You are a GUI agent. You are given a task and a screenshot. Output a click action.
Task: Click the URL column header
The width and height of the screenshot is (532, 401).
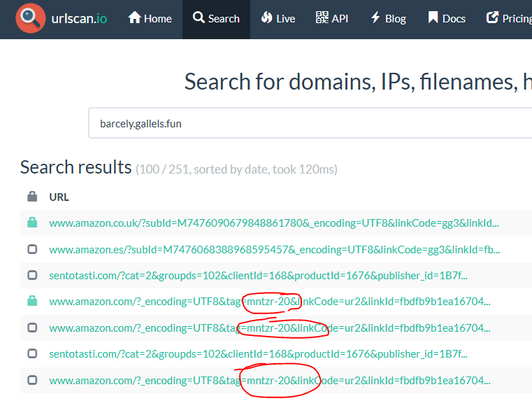click(x=59, y=197)
